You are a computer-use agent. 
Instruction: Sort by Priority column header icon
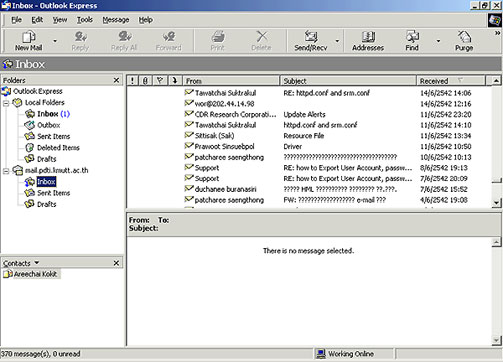tap(133, 81)
